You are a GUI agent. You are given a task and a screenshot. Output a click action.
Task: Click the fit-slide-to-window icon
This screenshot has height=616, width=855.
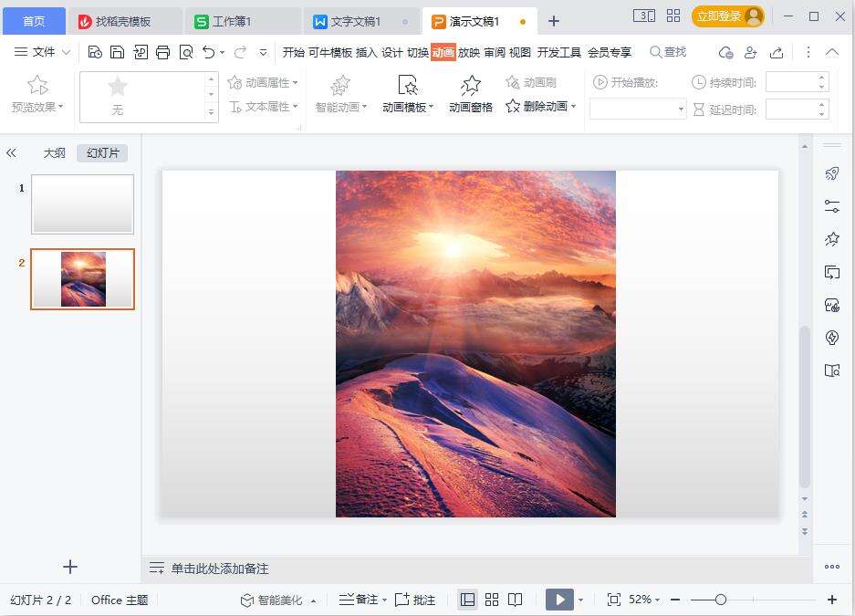614,600
